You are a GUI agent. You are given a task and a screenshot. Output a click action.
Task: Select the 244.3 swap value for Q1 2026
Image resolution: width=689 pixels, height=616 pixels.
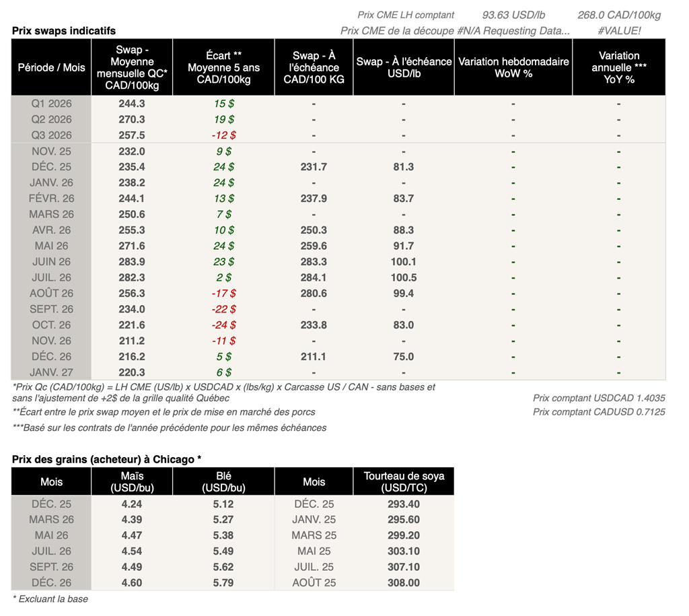(x=132, y=104)
